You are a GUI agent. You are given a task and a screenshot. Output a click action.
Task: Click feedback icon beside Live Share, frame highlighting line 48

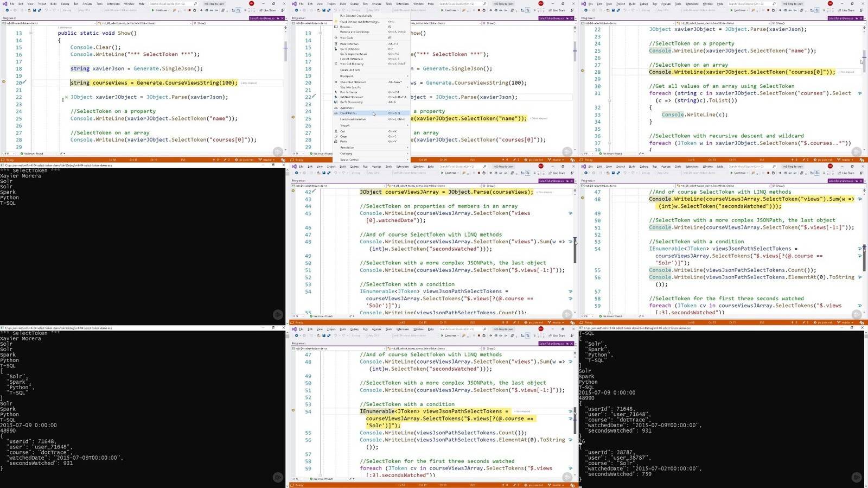[x=862, y=173]
